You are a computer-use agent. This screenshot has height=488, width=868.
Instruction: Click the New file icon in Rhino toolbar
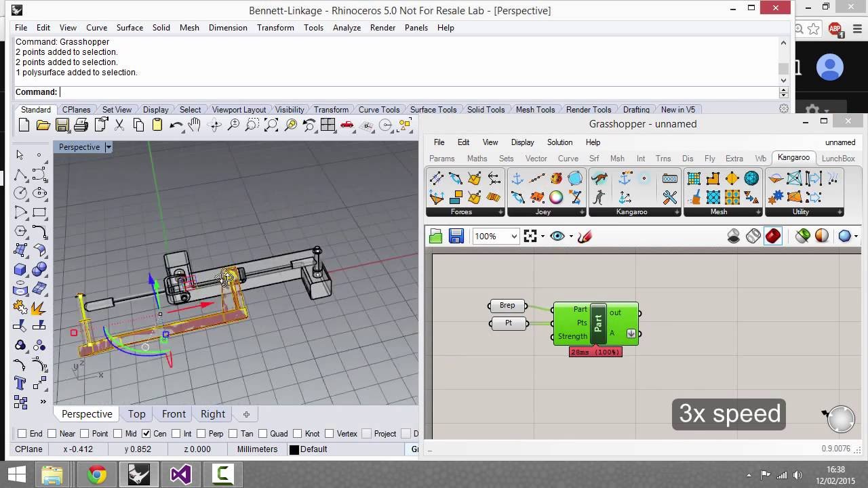24,125
